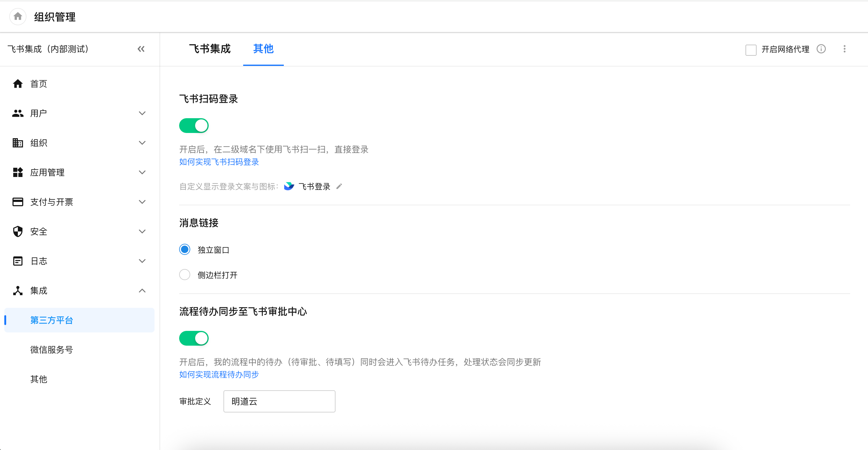Disable 流程待办同步至飞书审批中心 toggle
Screen dimensions: 868x450
pyautogui.click(x=194, y=338)
